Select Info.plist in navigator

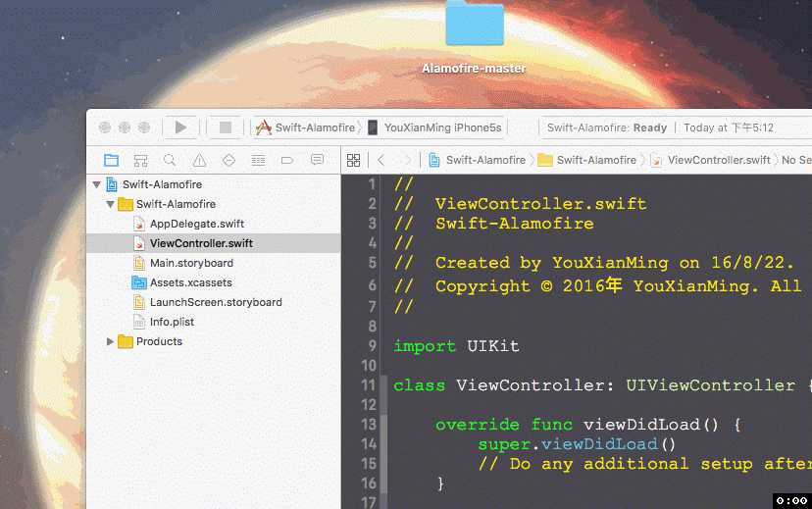(214, 322)
